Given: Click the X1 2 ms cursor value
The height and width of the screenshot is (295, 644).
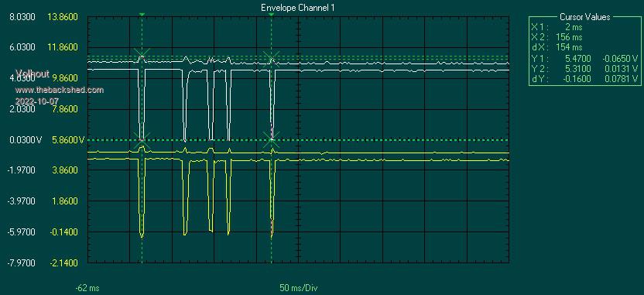Looking at the screenshot, I should click(557, 27).
